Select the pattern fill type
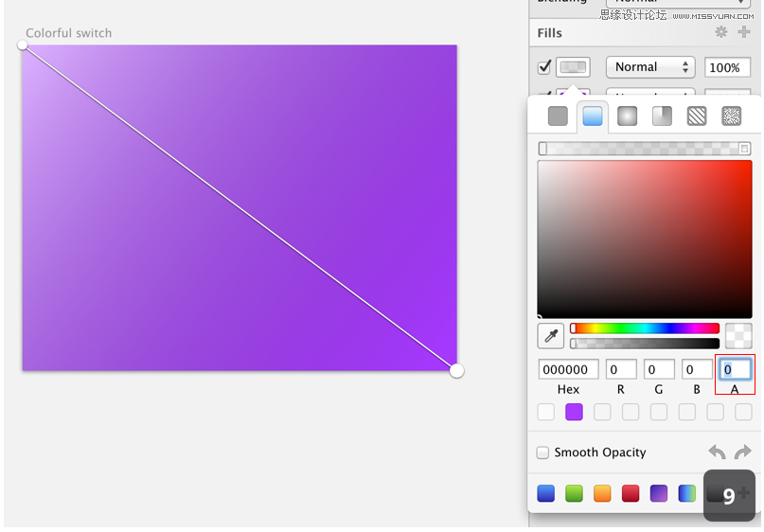This screenshot has width=764, height=532. [x=697, y=115]
